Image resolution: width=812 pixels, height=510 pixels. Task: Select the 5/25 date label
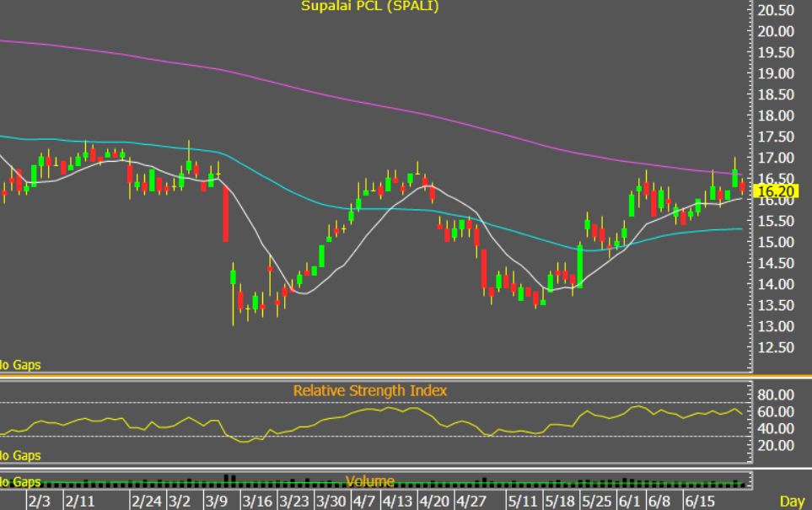[x=597, y=502]
